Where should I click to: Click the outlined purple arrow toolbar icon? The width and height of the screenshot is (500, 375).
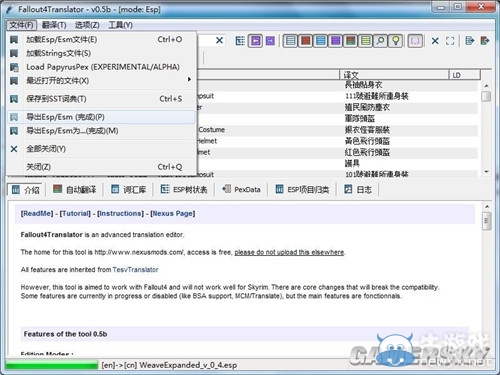(255, 41)
